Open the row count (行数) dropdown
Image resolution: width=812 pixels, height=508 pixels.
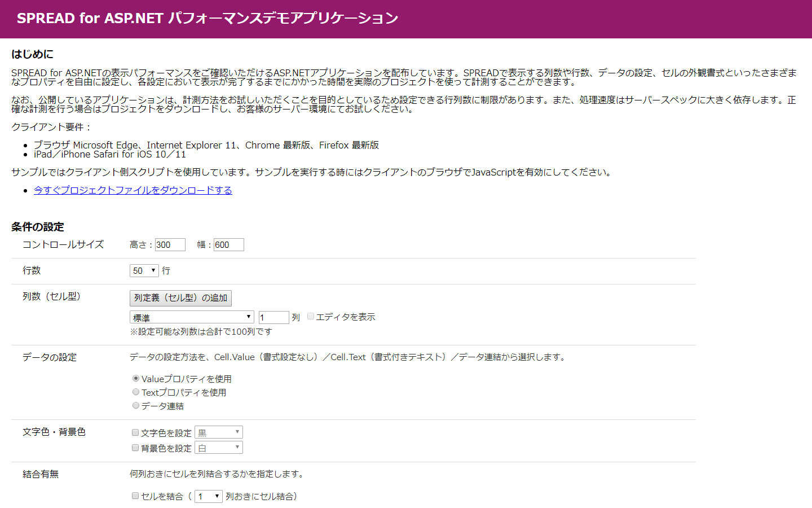tap(144, 270)
